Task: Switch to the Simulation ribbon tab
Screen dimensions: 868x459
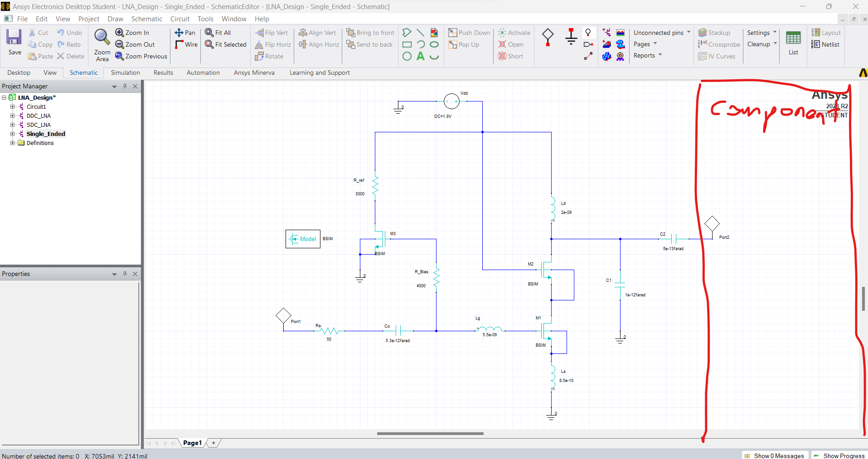Action: point(125,72)
